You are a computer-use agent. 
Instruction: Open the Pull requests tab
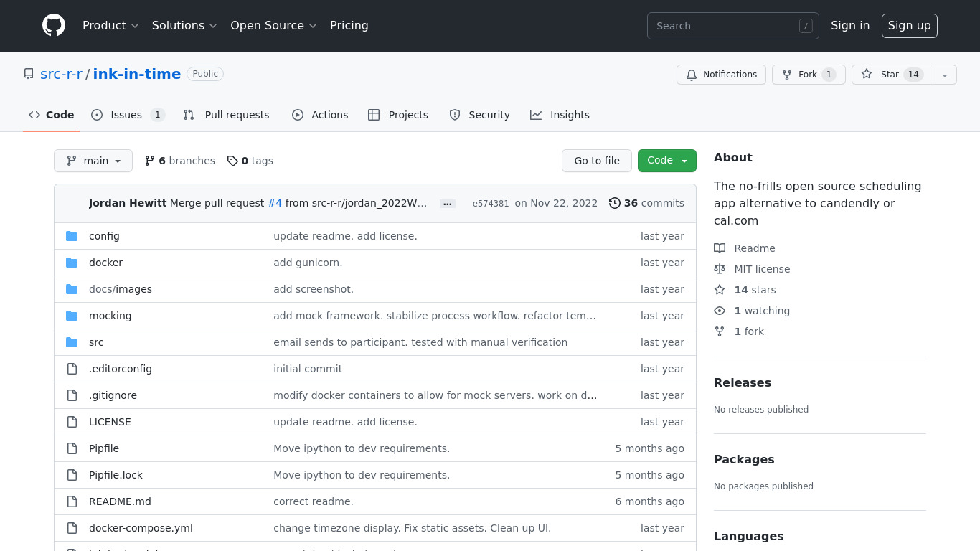[227, 115]
